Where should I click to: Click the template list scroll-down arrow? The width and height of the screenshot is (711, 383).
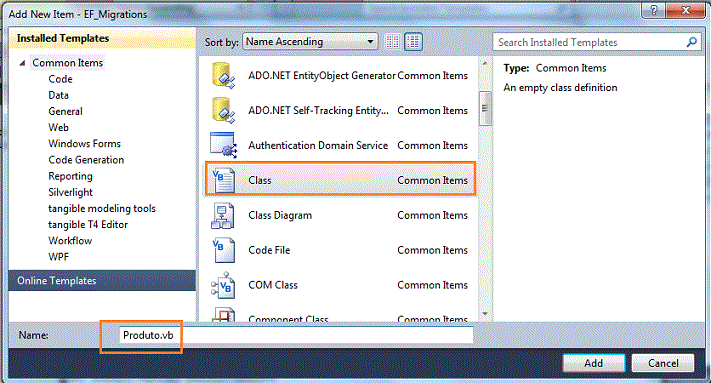click(x=485, y=314)
